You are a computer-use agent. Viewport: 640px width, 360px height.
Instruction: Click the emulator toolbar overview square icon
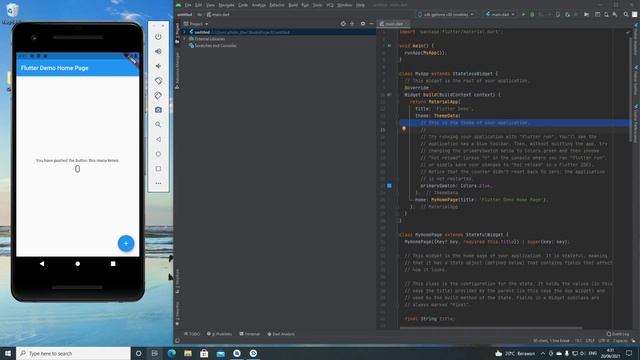[x=158, y=169]
